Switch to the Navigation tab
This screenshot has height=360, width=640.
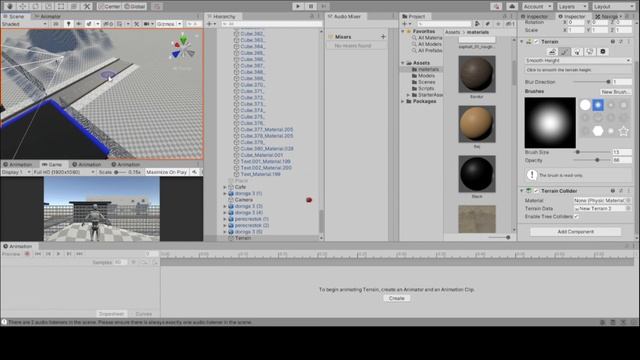(x=609, y=16)
